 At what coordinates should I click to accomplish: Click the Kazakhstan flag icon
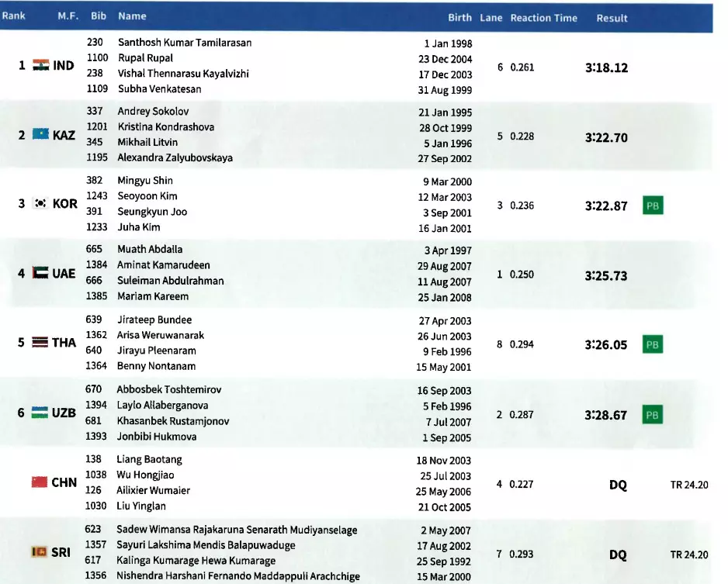coord(40,135)
